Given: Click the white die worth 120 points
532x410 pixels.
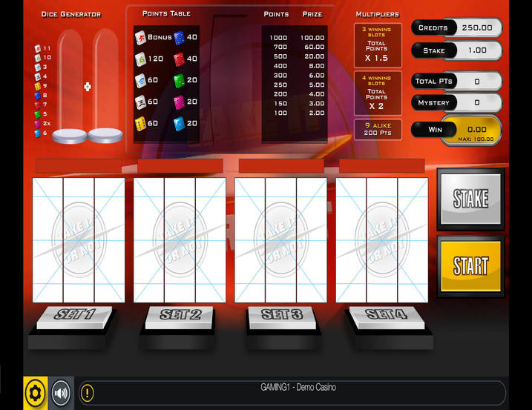Looking at the screenshot, I should (140, 59).
